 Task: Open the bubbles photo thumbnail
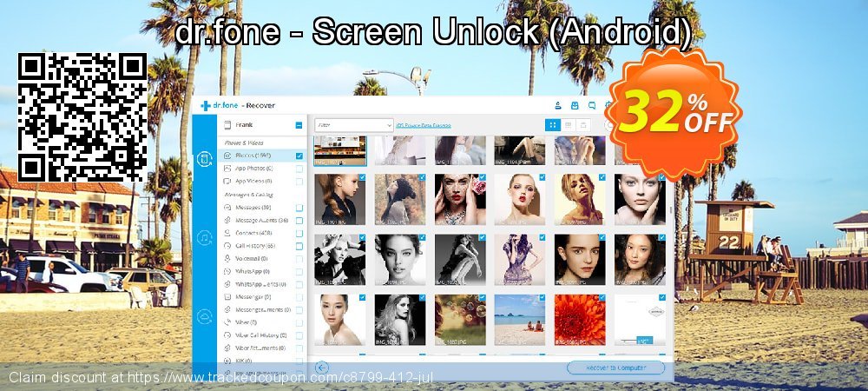tap(460, 320)
